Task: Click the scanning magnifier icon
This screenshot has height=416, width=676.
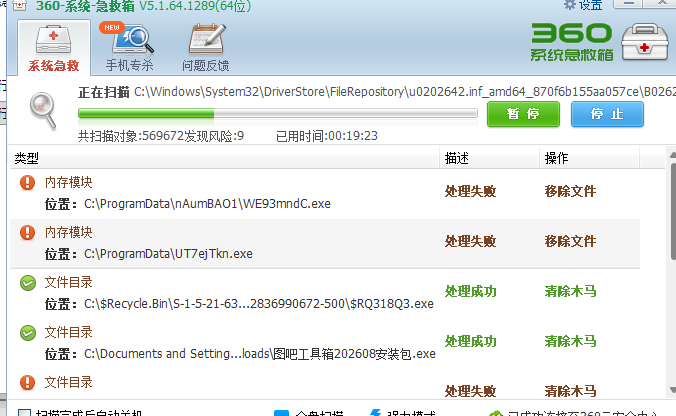Action: coord(43,111)
